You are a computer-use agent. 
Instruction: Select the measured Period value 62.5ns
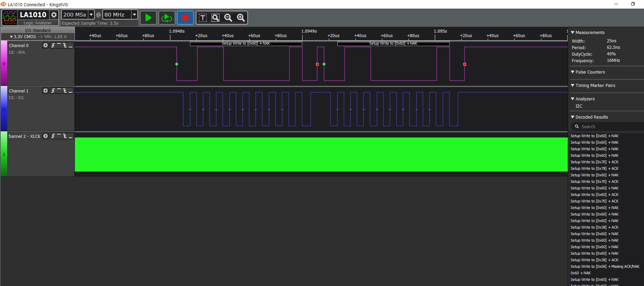pyautogui.click(x=613, y=47)
